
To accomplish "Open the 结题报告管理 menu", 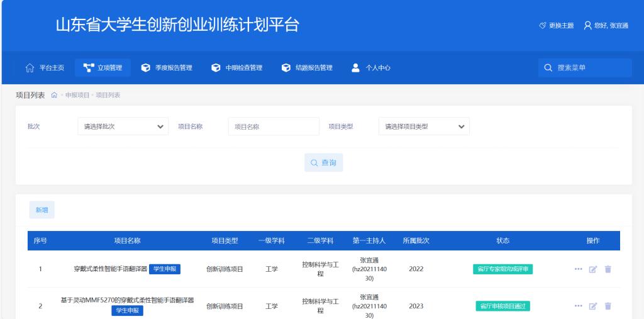I will point(307,68).
